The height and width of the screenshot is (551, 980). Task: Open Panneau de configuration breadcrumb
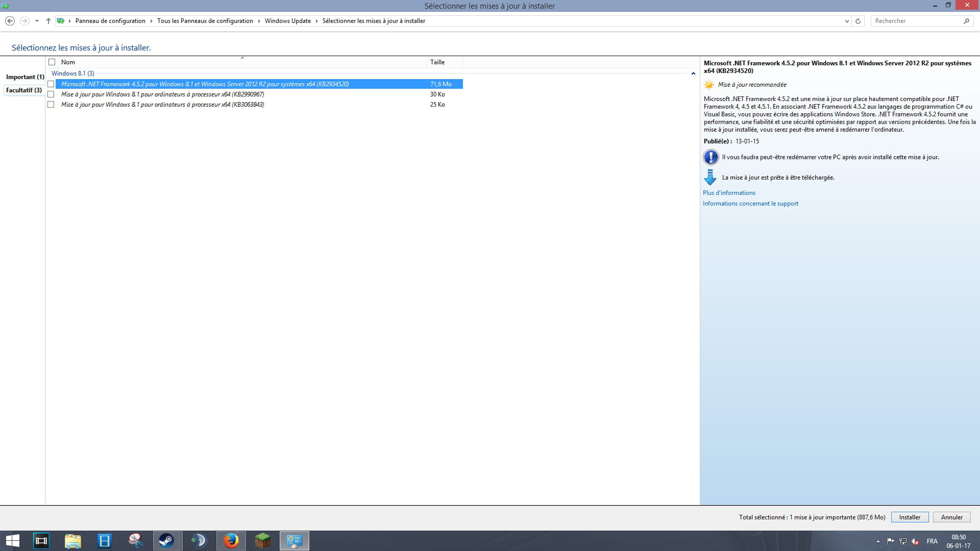click(x=110, y=21)
